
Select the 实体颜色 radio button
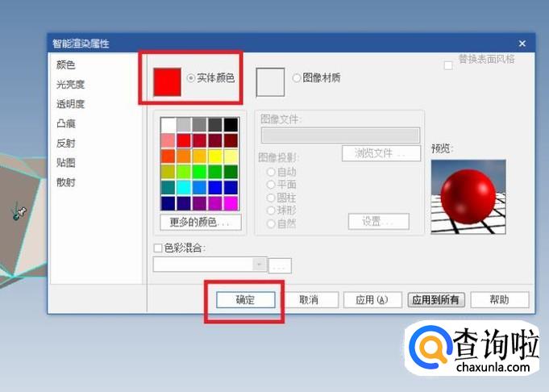(191, 78)
